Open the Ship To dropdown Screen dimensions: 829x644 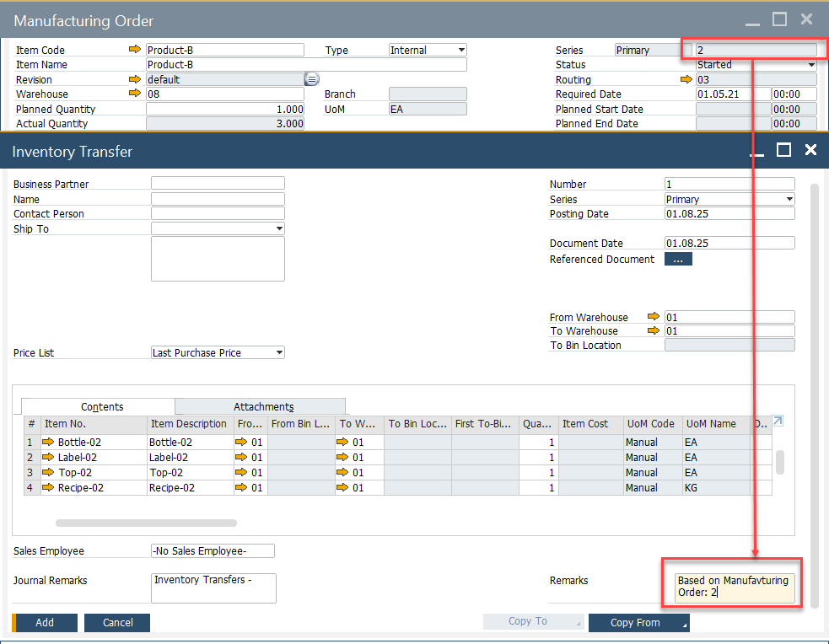(279, 229)
